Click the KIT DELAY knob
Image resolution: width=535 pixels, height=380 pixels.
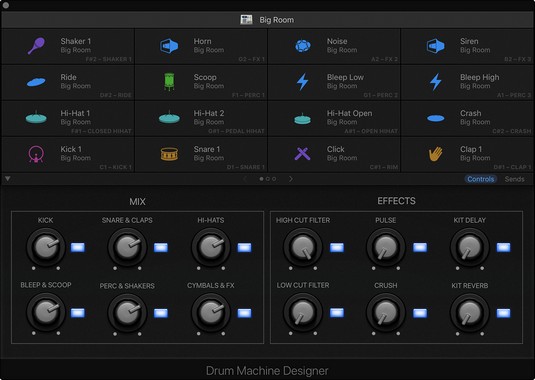click(469, 248)
